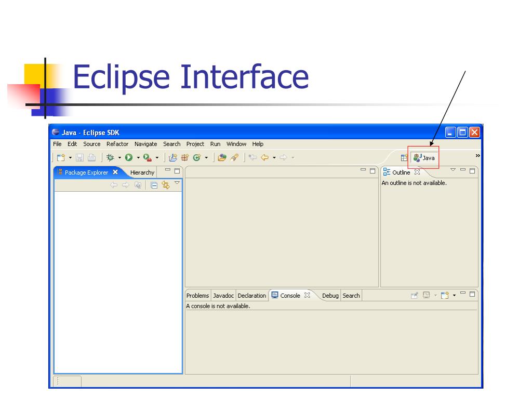Open the Help menu

pyautogui.click(x=258, y=144)
